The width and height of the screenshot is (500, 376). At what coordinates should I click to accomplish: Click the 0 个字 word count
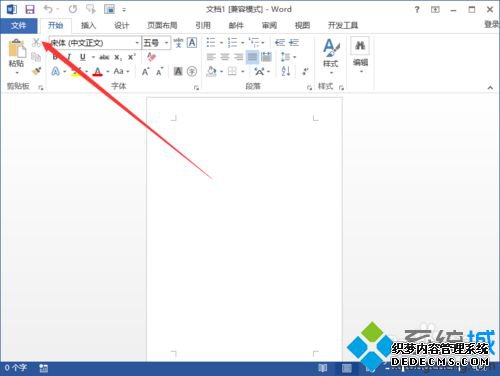point(16,368)
